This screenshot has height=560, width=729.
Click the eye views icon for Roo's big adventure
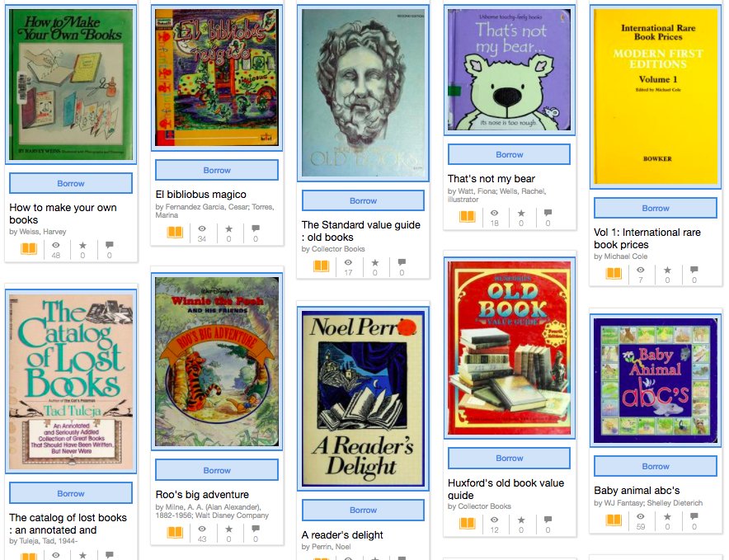pos(202,529)
